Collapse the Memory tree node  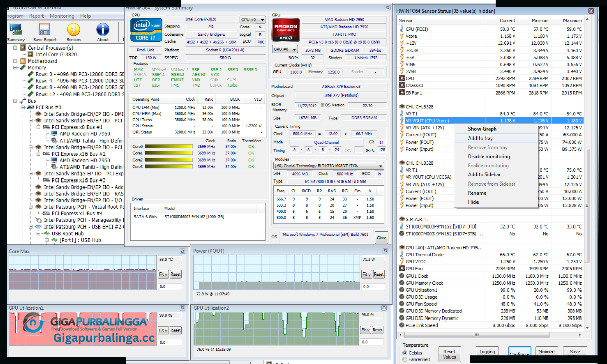(x=16, y=68)
